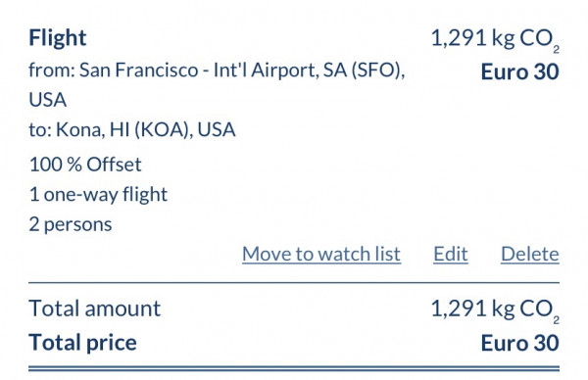Click the flight's bold Euro 30 price

519,71
